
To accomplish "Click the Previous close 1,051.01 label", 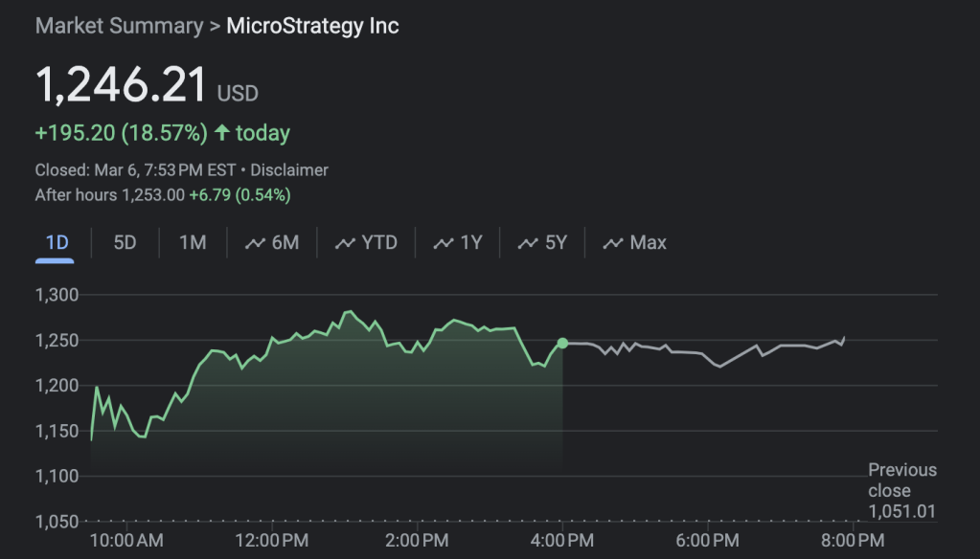I will 901,491.
